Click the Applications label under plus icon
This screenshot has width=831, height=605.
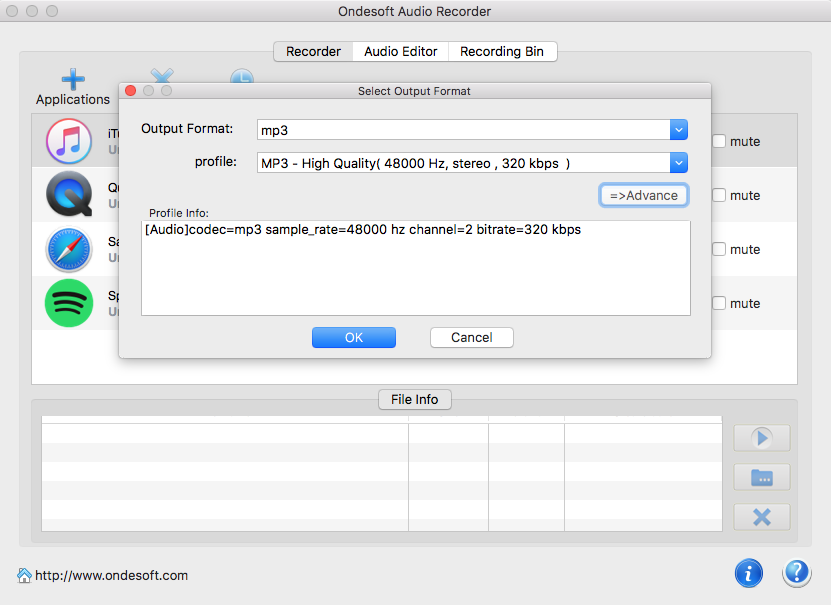coord(73,100)
